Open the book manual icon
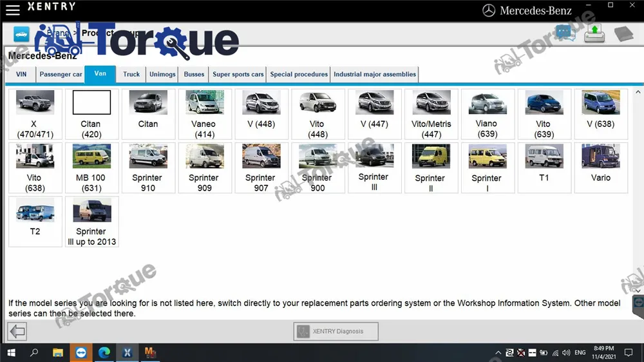644x362 pixels. pos(624,33)
